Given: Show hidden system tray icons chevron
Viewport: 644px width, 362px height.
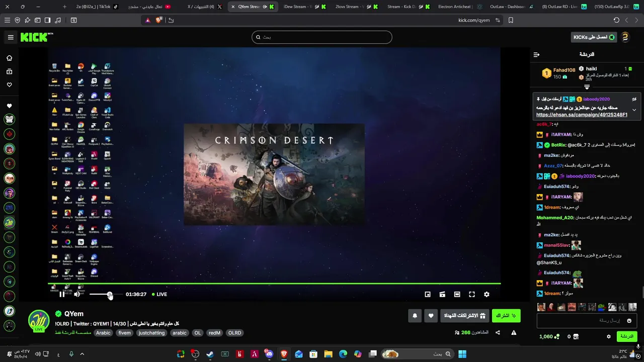Looking at the screenshot, I should pyautogui.click(x=82, y=354).
